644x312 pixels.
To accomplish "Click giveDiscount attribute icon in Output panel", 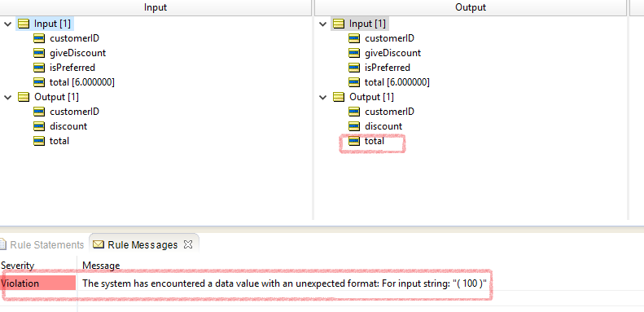I will (354, 53).
